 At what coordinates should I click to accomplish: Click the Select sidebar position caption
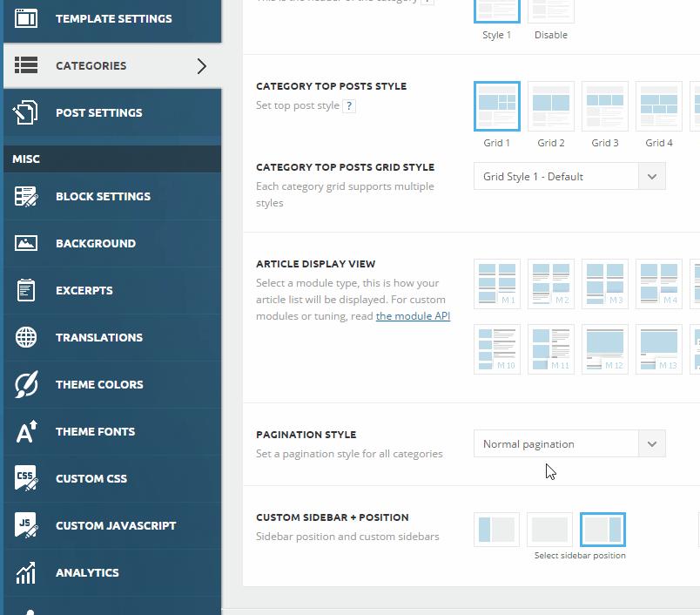click(580, 556)
